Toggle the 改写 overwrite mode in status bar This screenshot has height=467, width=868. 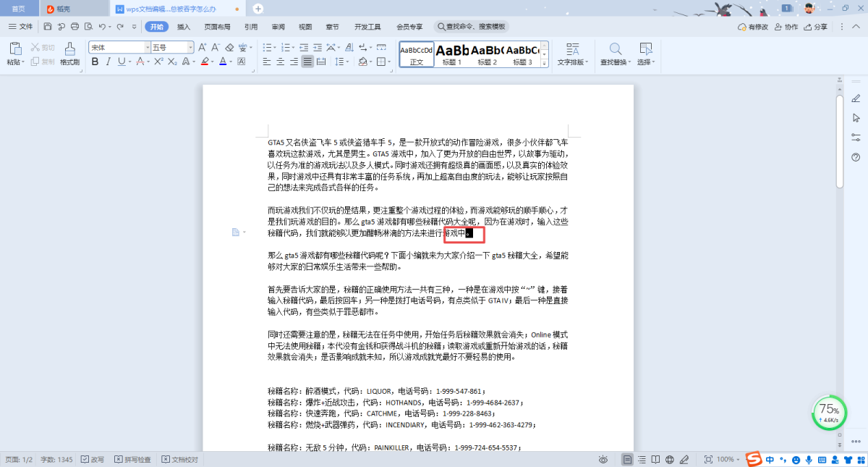pyautogui.click(x=93, y=460)
